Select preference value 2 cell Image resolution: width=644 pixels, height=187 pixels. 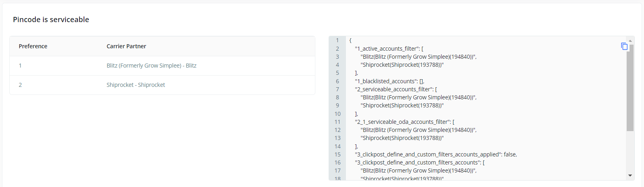point(20,85)
